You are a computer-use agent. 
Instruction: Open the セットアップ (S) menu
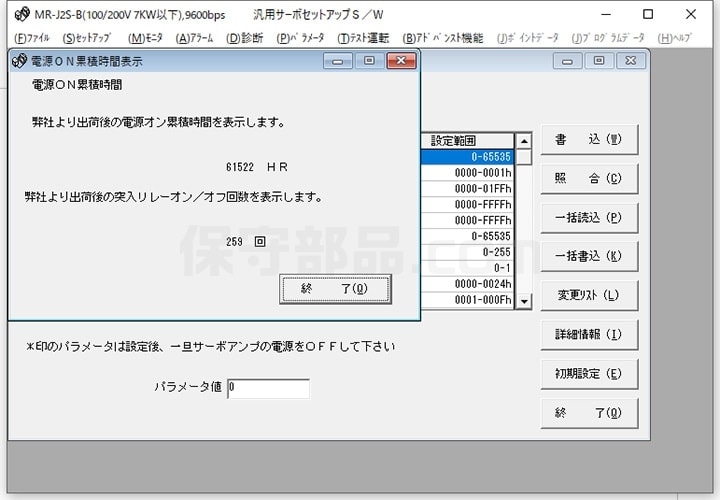pos(87,38)
